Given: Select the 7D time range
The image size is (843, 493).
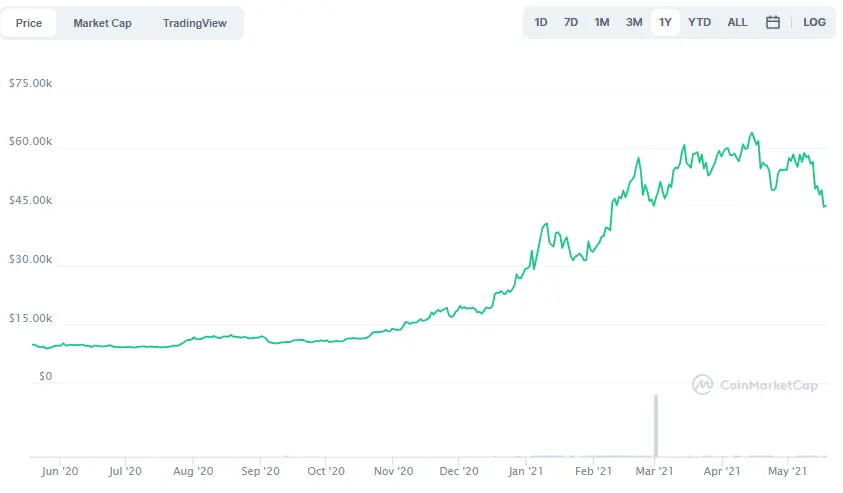Looking at the screenshot, I should click(x=571, y=23).
